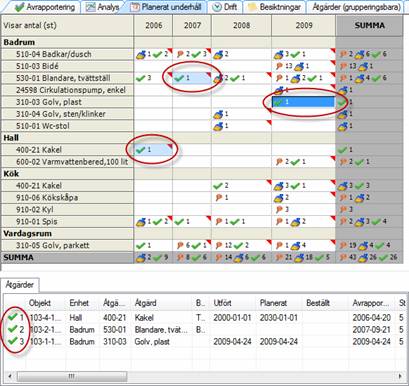This screenshot has width=409, height=386.
Task: Select the highlighted Golv, plast 2009 cell
Action: point(303,102)
